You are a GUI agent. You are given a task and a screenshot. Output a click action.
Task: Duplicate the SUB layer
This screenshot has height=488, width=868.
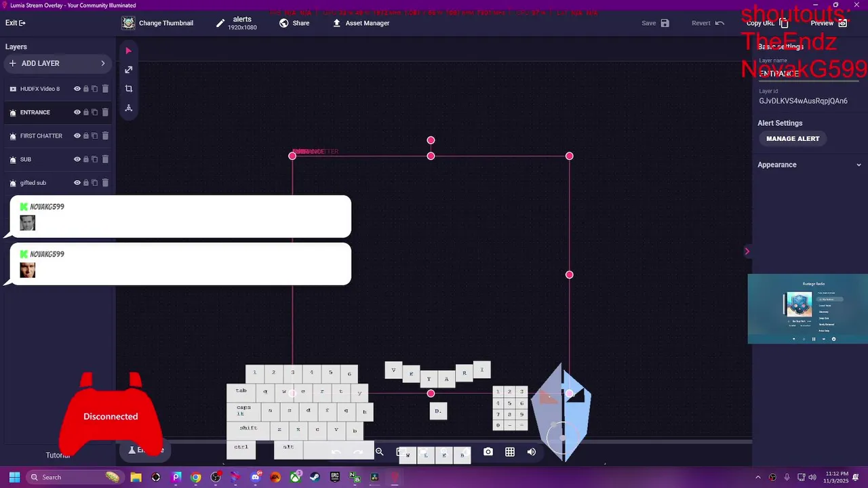(95, 159)
